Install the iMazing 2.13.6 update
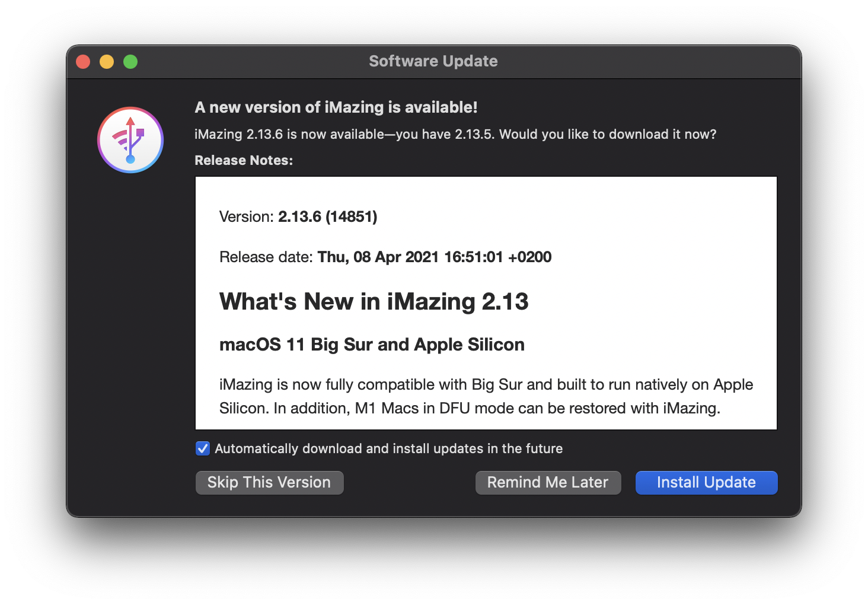 (706, 483)
